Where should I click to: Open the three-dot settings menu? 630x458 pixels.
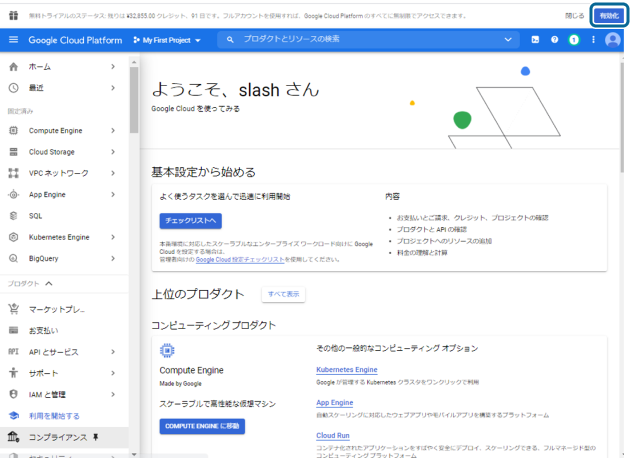[593, 40]
